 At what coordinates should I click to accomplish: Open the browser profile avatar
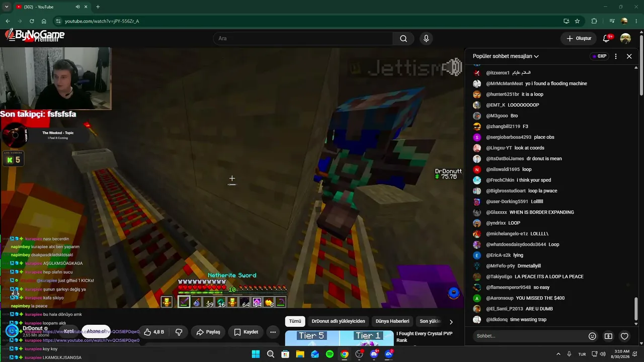pos(624,21)
